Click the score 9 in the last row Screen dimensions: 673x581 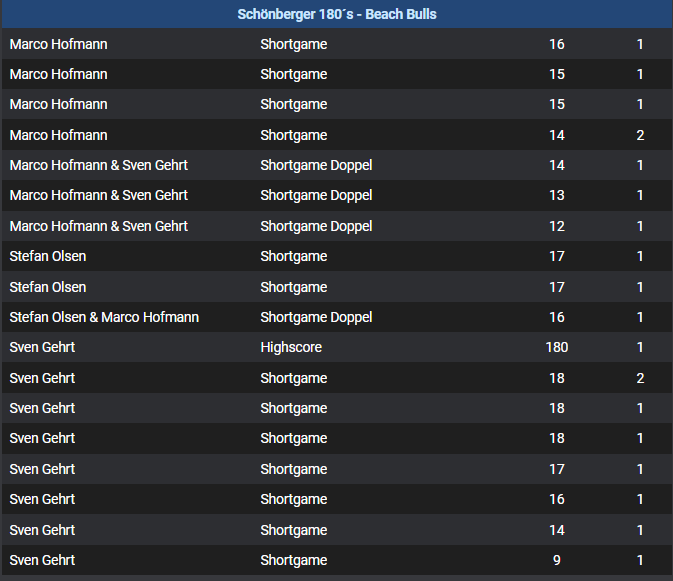pyautogui.click(x=557, y=560)
